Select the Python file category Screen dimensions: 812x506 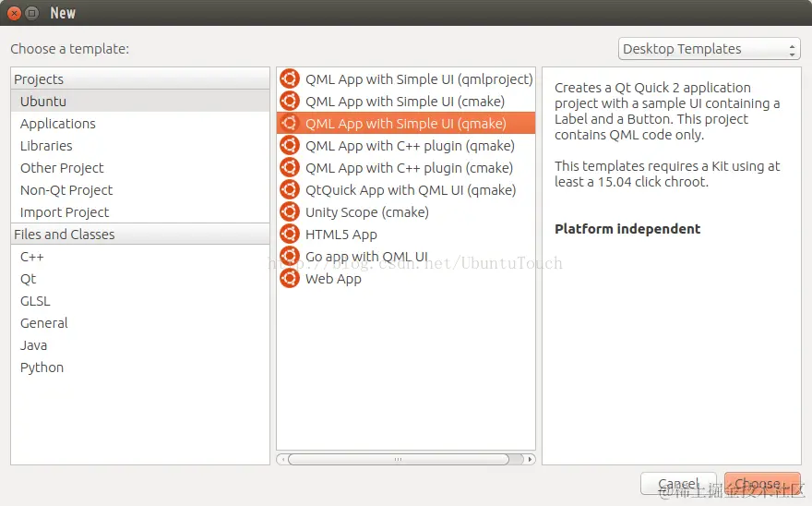[x=140, y=367]
